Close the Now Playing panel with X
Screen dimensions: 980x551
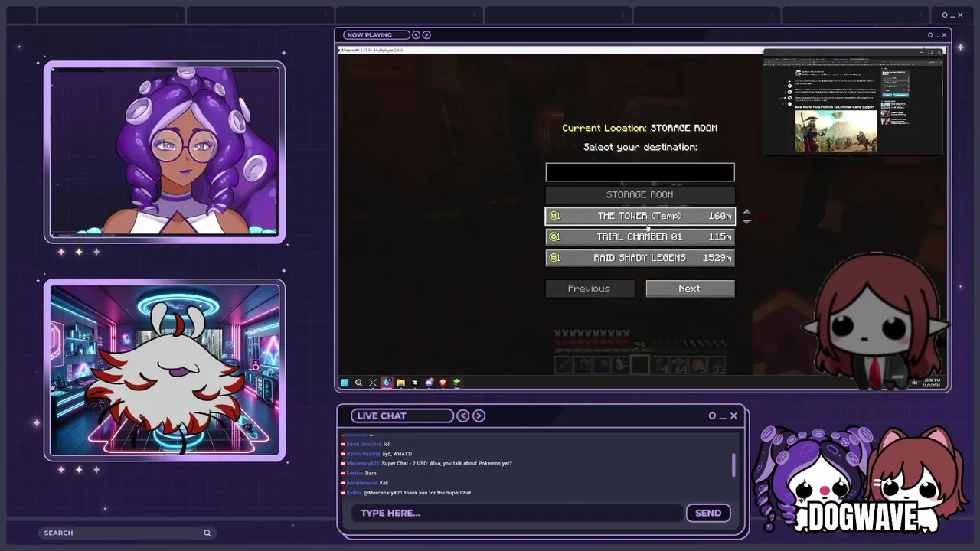944,34
